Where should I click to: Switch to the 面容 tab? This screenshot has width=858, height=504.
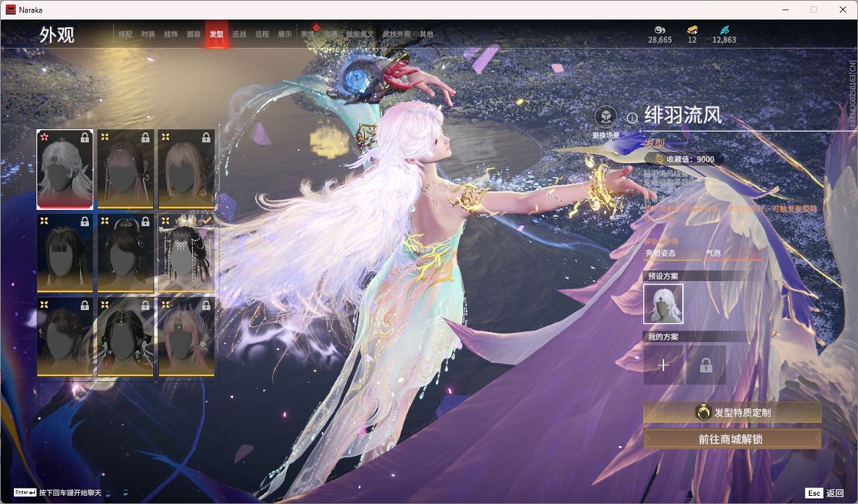point(194,34)
